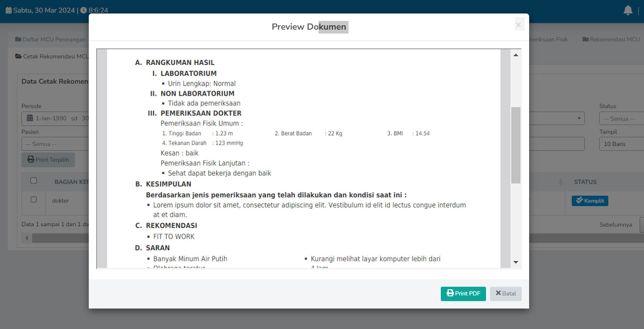Click the calendar icon beside the date
This screenshot has width=644, height=329.
tap(8, 10)
